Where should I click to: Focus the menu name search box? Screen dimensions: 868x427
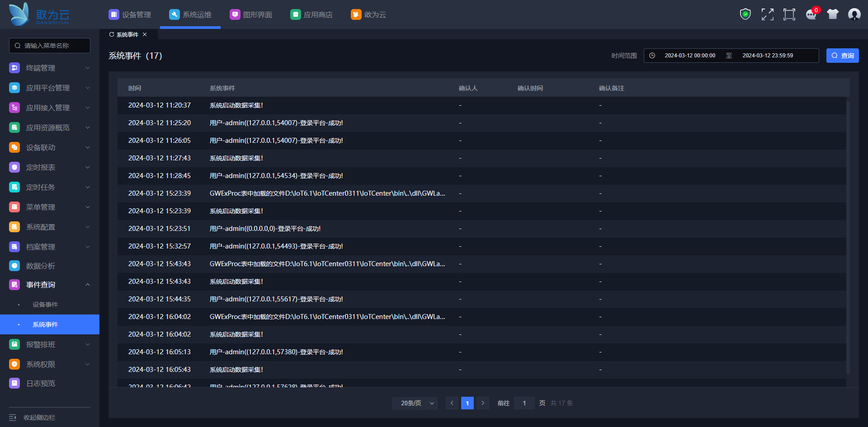point(50,46)
